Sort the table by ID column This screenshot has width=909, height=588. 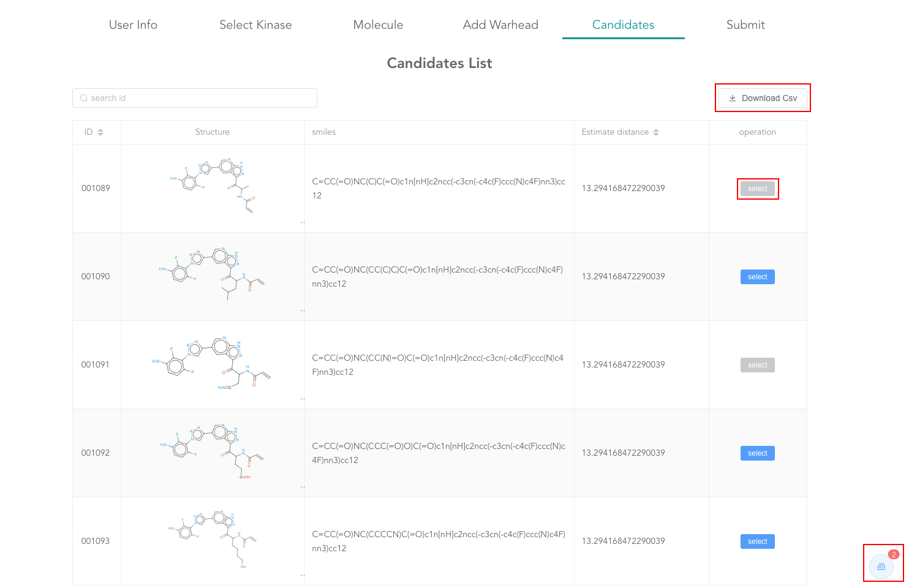[x=100, y=132]
